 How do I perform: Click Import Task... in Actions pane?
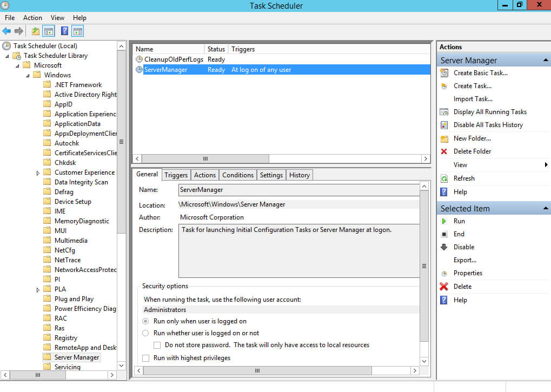pos(473,99)
